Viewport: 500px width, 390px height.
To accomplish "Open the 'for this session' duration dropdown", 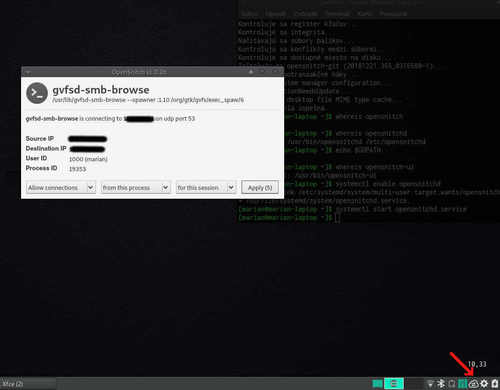I will 206,188.
